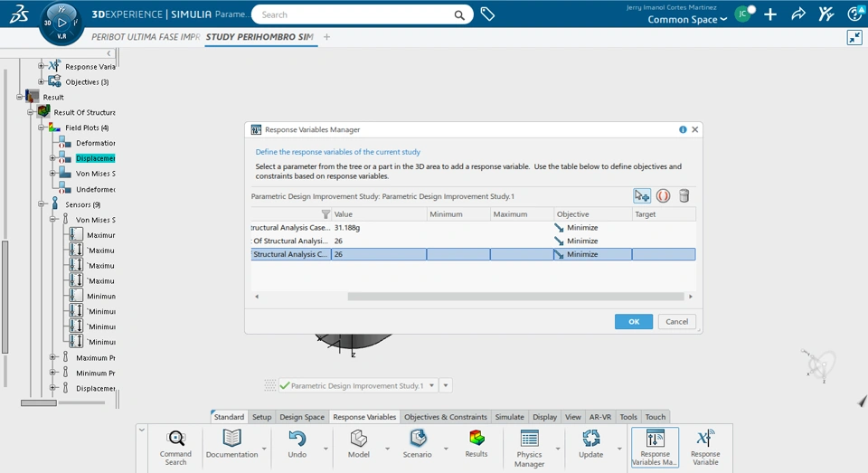
Task: Click the 3DEXPERIENCE compass play button
Action: pos(62,23)
